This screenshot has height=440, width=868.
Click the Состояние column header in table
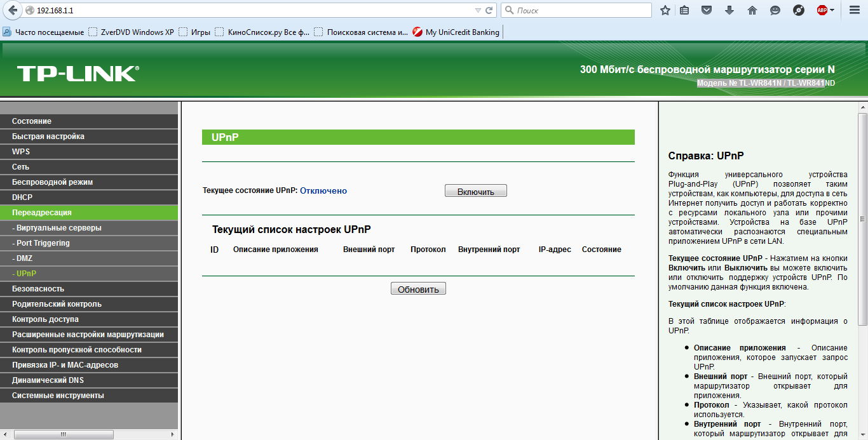602,250
